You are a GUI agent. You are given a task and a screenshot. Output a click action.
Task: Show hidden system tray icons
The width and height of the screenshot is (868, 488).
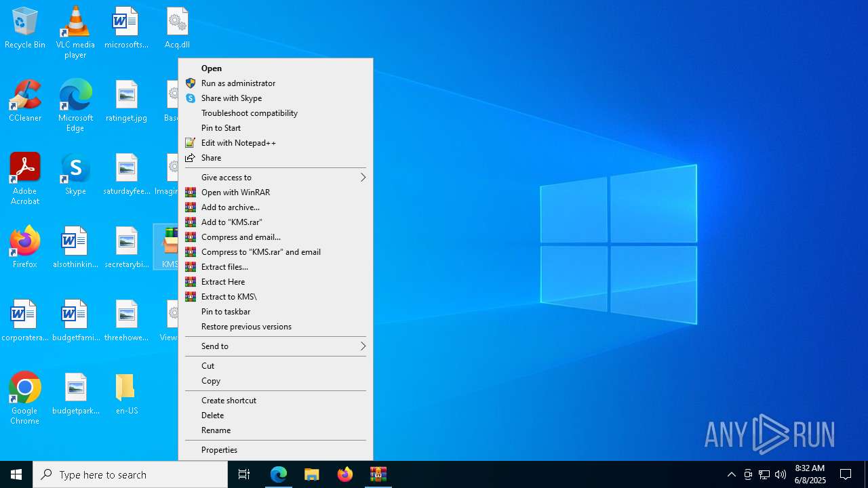point(731,474)
